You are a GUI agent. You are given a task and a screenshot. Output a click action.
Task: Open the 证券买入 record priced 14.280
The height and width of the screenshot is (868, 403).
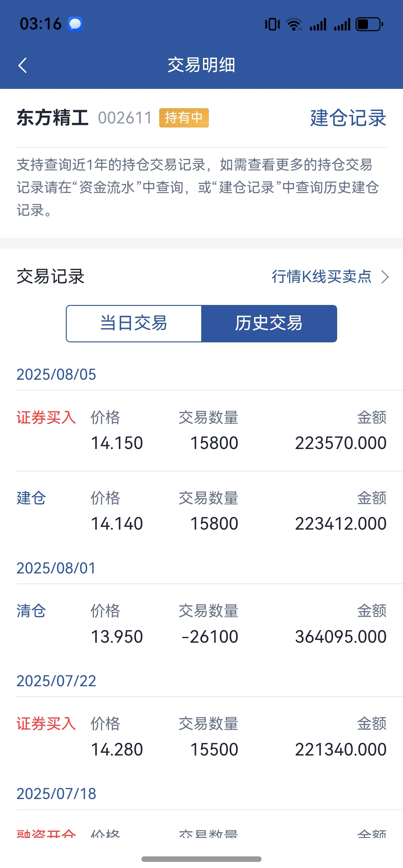(x=201, y=737)
